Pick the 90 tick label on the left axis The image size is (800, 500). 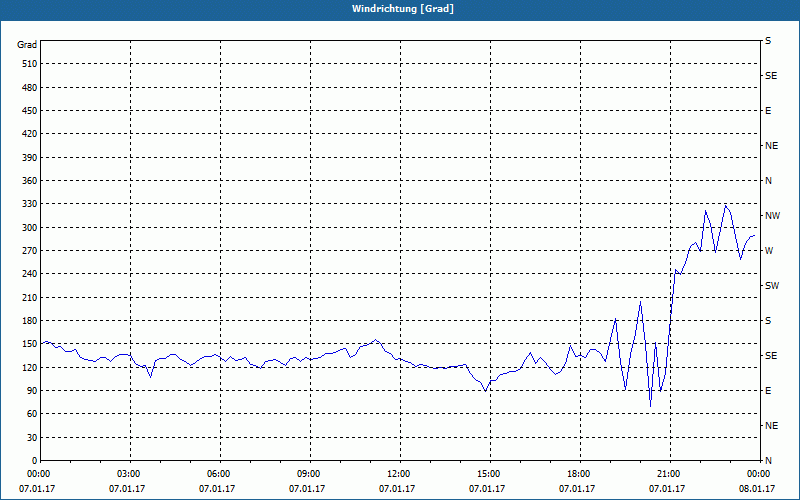click(x=32, y=391)
